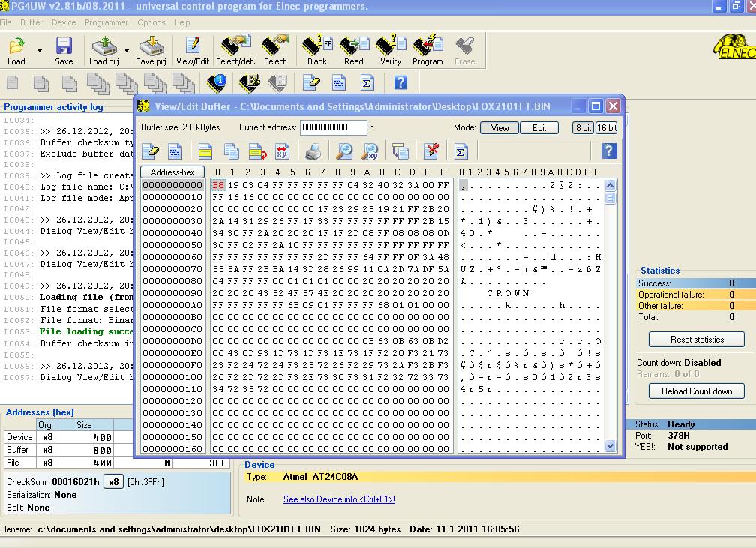Click the x8 checksum type button
Viewport: 756px width, 548px height.
112,481
